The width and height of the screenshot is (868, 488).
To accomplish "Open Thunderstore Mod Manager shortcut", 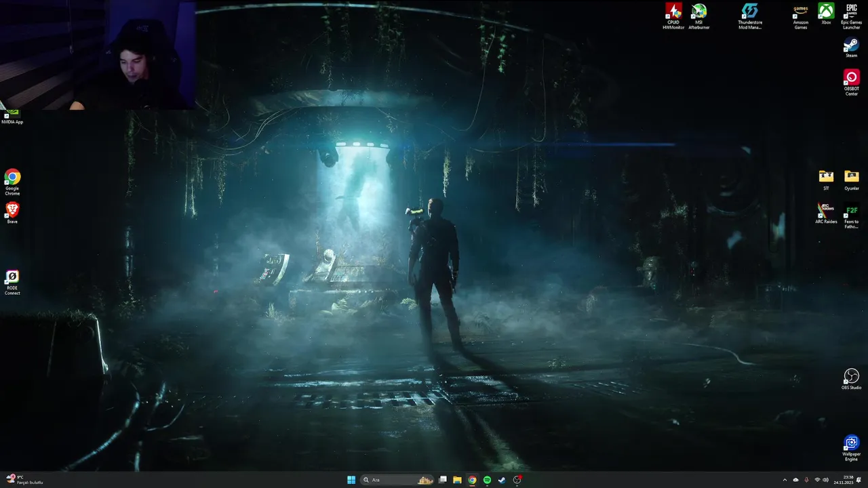I will [749, 16].
